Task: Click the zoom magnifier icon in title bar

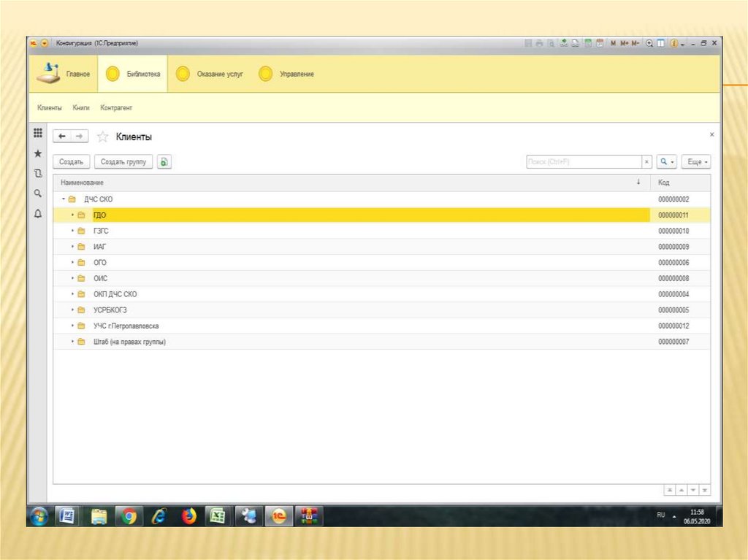Action: [649, 43]
